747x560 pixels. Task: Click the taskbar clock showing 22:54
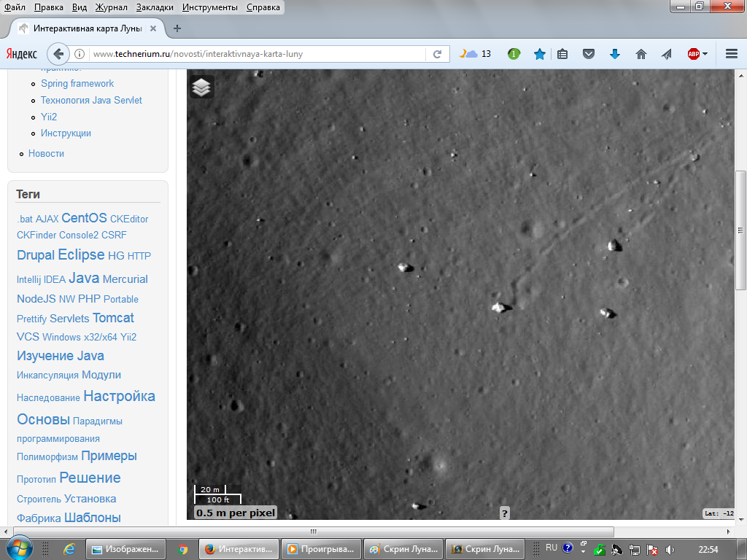[x=708, y=550]
